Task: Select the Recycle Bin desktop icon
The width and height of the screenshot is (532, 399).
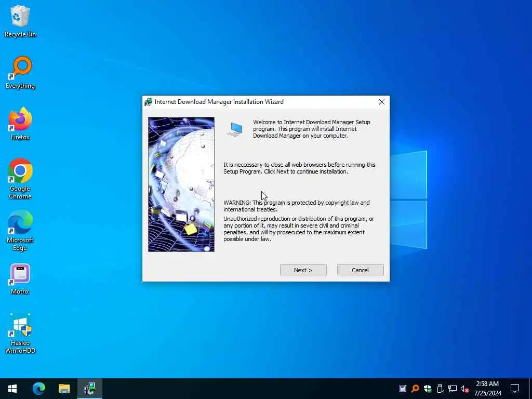Action: (x=20, y=21)
